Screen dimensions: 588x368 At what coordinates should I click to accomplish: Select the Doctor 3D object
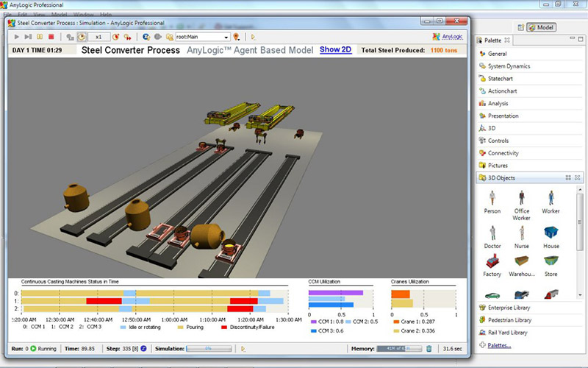[x=492, y=237]
